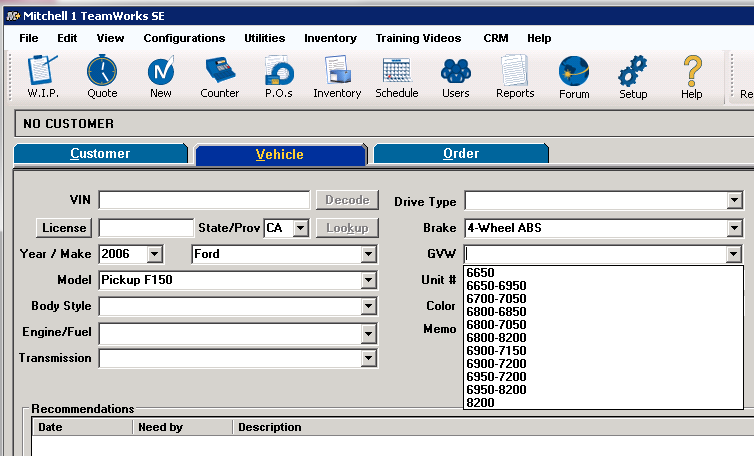This screenshot has height=456, width=754.
Task: Click the VIN input field
Action: [204, 200]
